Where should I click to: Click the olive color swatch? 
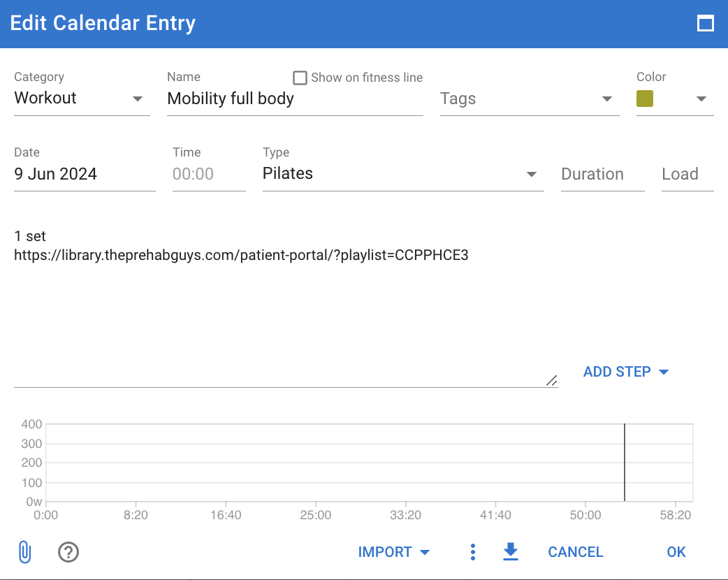[x=645, y=99]
